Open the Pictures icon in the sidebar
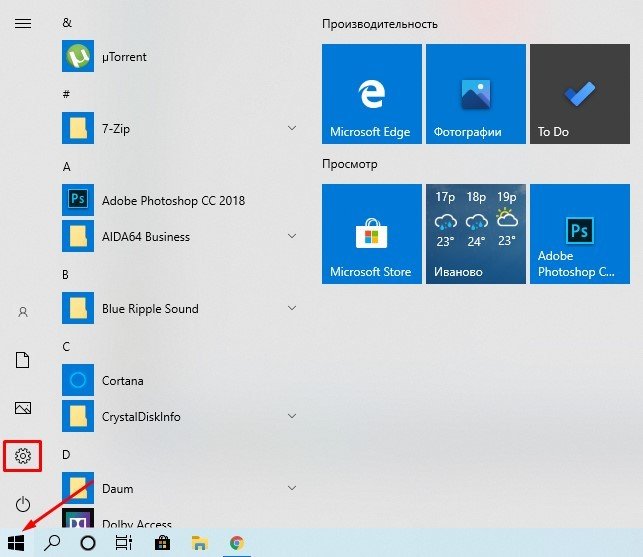The width and height of the screenshot is (643, 557). pyautogui.click(x=23, y=408)
